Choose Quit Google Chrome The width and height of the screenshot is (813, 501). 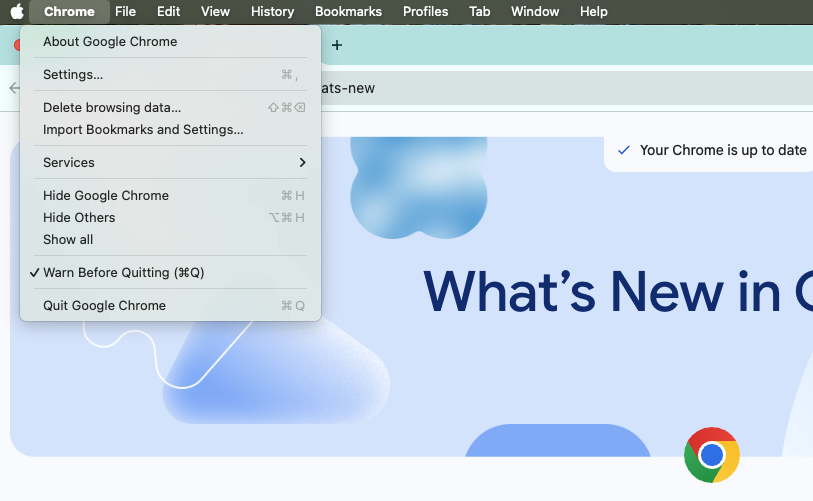click(170, 305)
